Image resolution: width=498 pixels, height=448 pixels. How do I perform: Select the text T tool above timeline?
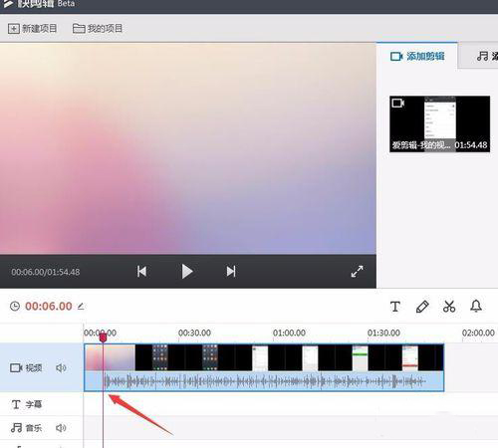click(395, 307)
